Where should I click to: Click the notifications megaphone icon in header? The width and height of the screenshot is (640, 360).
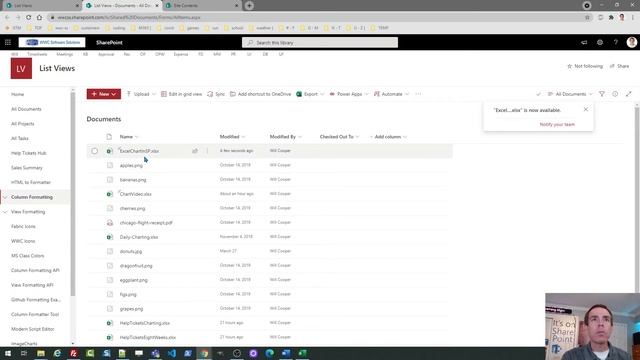(x=584, y=42)
